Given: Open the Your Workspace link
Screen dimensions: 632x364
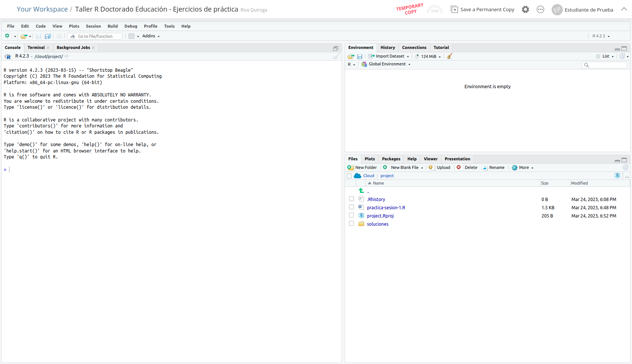Looking at the screenshot, I should point(42,9).
